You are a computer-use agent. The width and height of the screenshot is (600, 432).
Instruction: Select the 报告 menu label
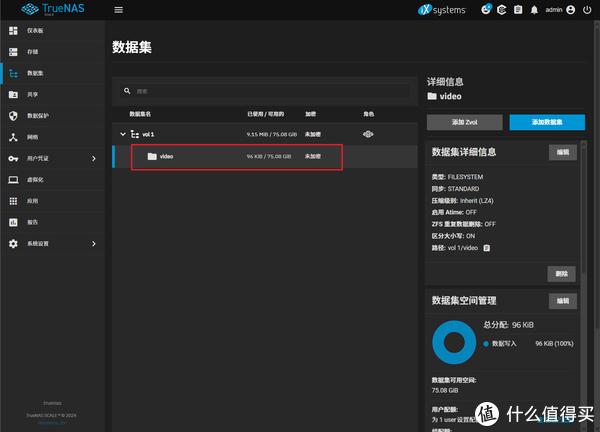(x=33, y=222)
